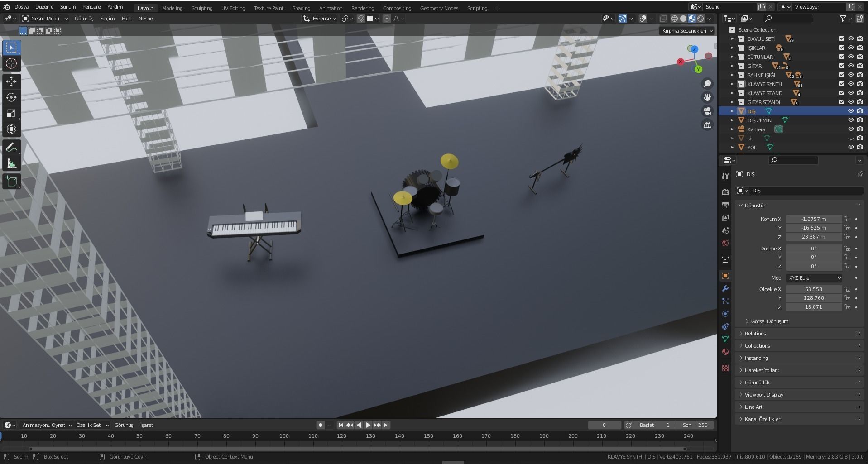868x464 pixels.
Task: Open the Dosya menu
Action: [x=21, y=7]
